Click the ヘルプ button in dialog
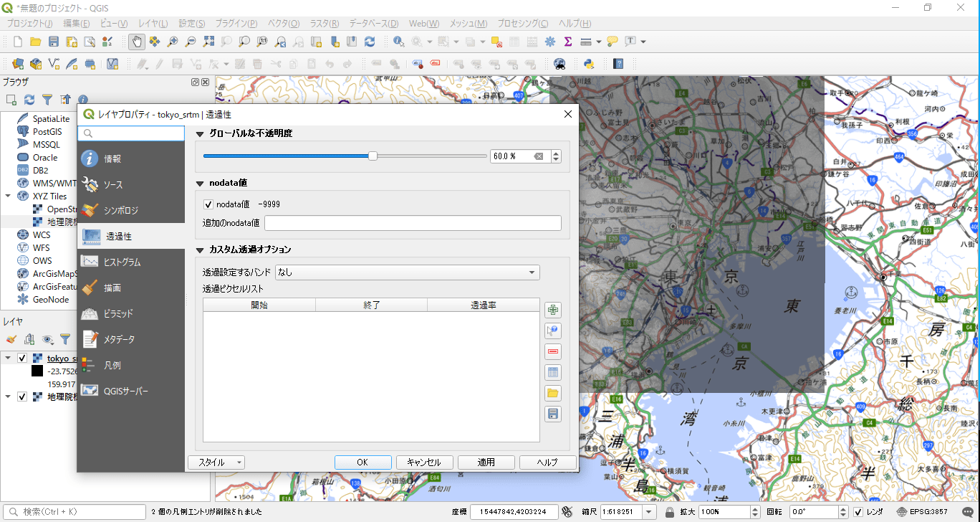The image size is (980, 522). click(x=547, y=462)
